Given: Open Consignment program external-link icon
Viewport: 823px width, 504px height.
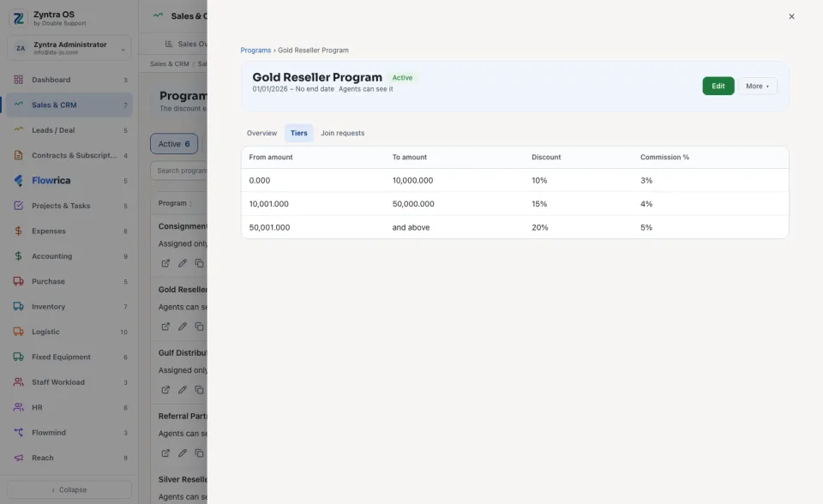Looking at the screenshot, I should click(165, 263).
